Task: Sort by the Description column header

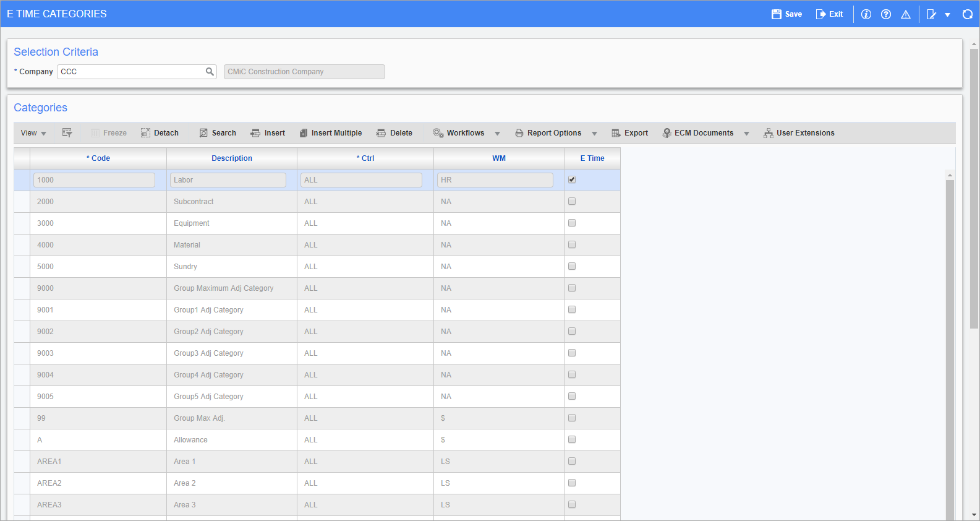Action: click(232, 158)
